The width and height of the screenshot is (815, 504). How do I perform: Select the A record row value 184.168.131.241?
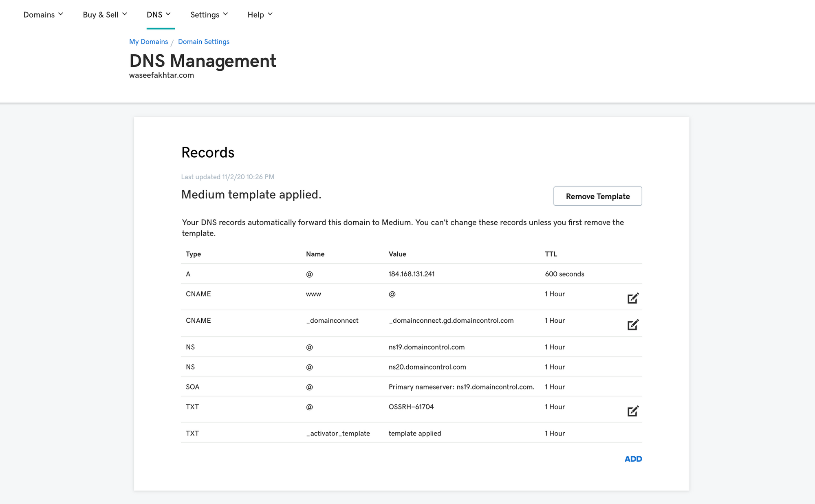tap(411, 274)
